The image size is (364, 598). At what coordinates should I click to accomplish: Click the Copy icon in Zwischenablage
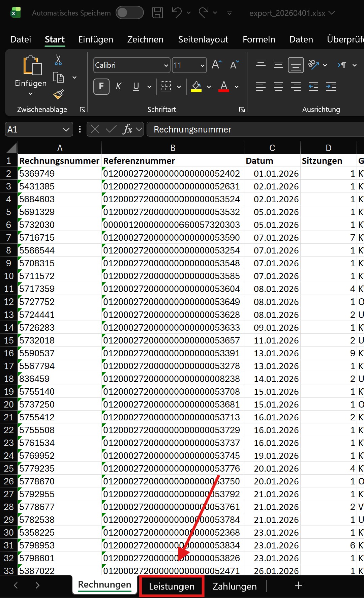coord(58,78)
